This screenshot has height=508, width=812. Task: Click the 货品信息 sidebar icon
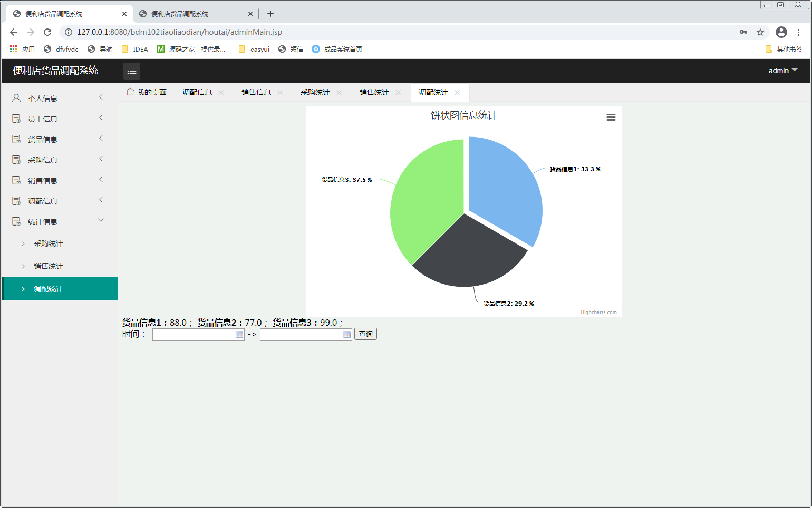(x=16, y=139)
